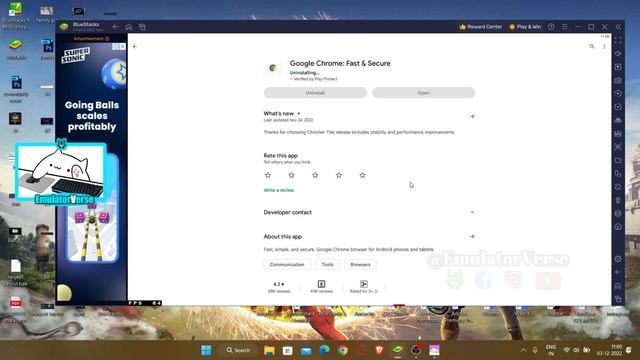Rate the app four stars
Screen dimensions: 640x360
[339, 175]
